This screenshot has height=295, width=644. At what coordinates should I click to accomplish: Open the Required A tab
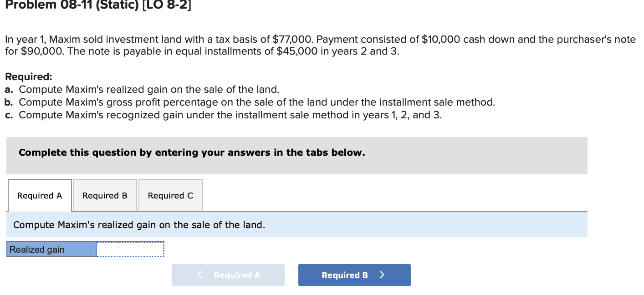point(40,195)
